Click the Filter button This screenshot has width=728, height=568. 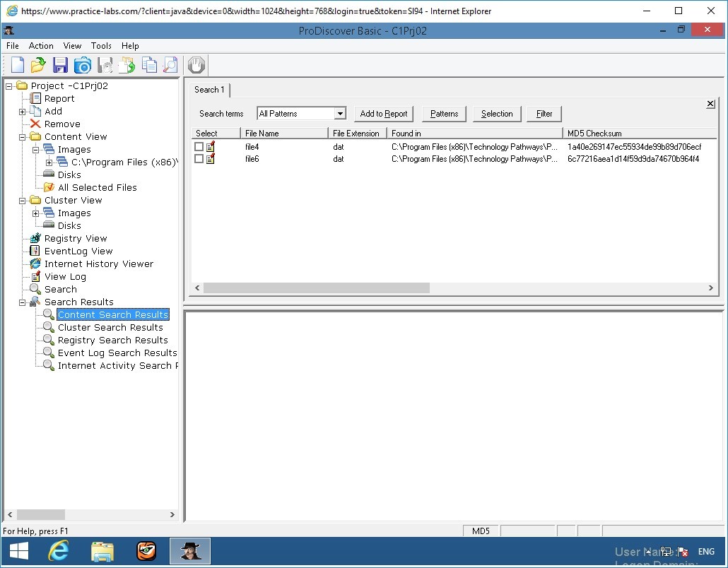pos(544,114)
